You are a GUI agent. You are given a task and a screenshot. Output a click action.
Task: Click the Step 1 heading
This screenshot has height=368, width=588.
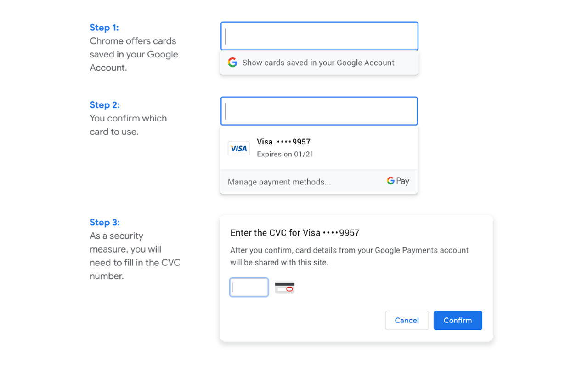(x=104, y=28)
